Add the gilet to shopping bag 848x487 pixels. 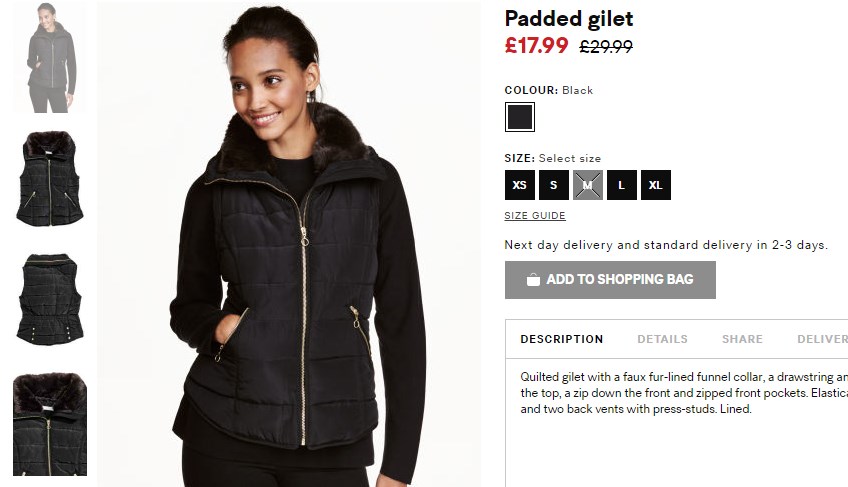(x=610, y=280)
